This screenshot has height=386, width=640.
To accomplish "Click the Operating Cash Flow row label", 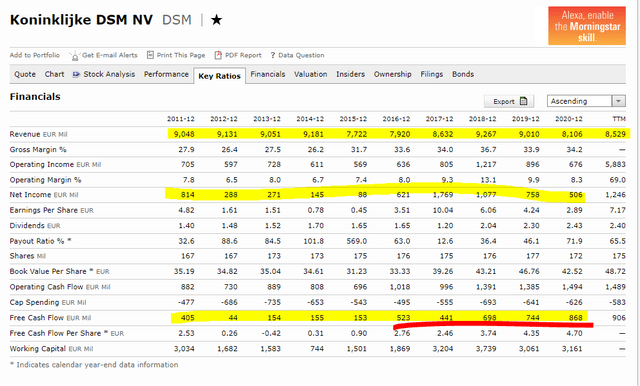I will [x=60, y=287].
